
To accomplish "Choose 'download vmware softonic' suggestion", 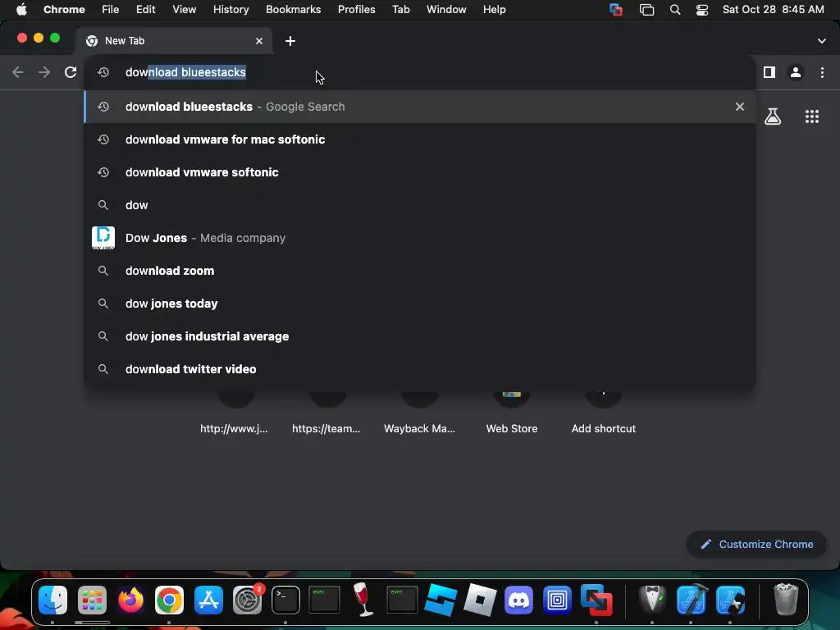I will [x=420, y=172].
